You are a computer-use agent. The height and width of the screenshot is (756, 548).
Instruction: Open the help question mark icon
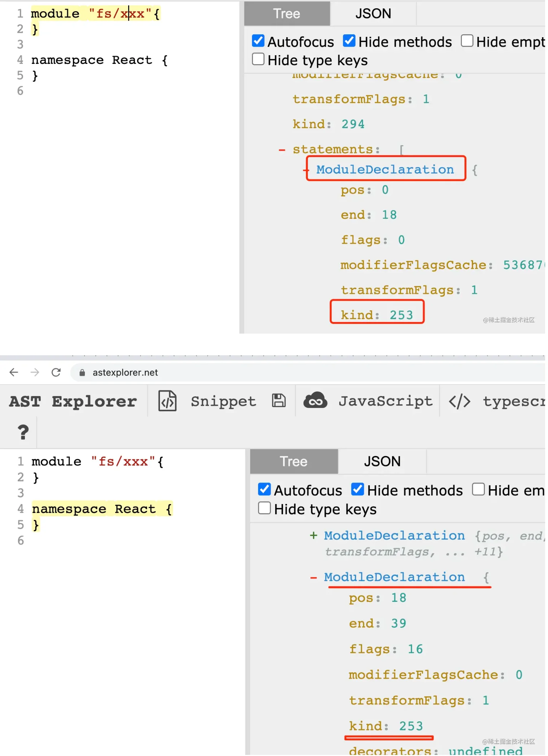click(x=23, y=432)
